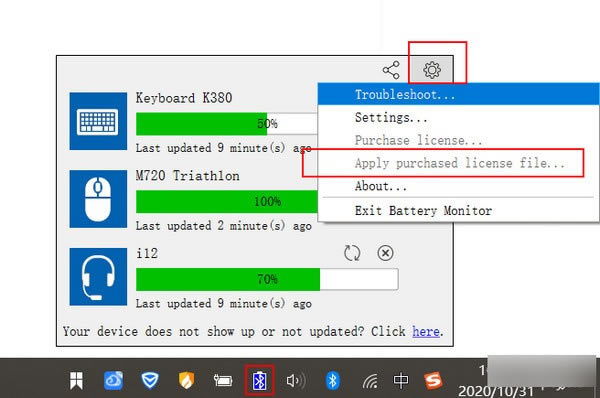Click the i12 70% battery bar
This screenshot has width=600, height=398.
click(x=267, y=279)
